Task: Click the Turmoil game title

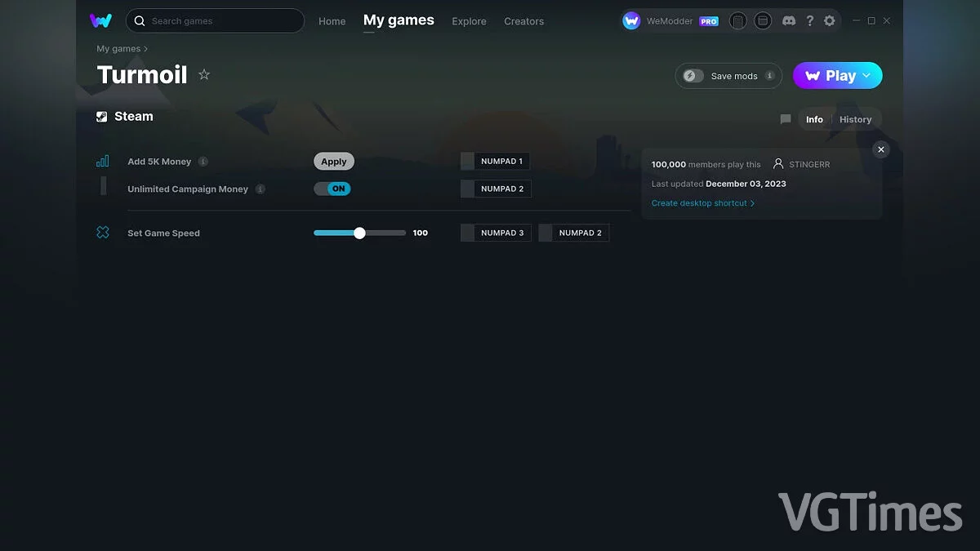Action: [x=142, y=75]
